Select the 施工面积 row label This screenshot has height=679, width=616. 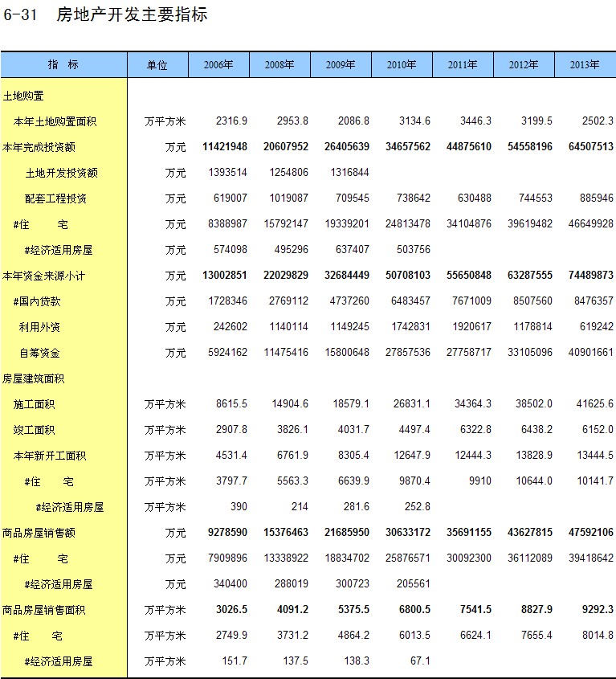point(35,404)
